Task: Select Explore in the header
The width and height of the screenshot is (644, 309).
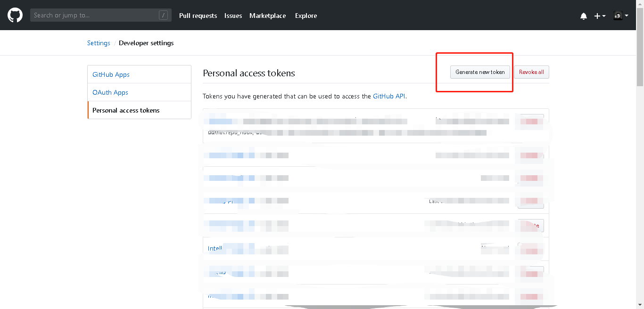Action: click(306, 16)
